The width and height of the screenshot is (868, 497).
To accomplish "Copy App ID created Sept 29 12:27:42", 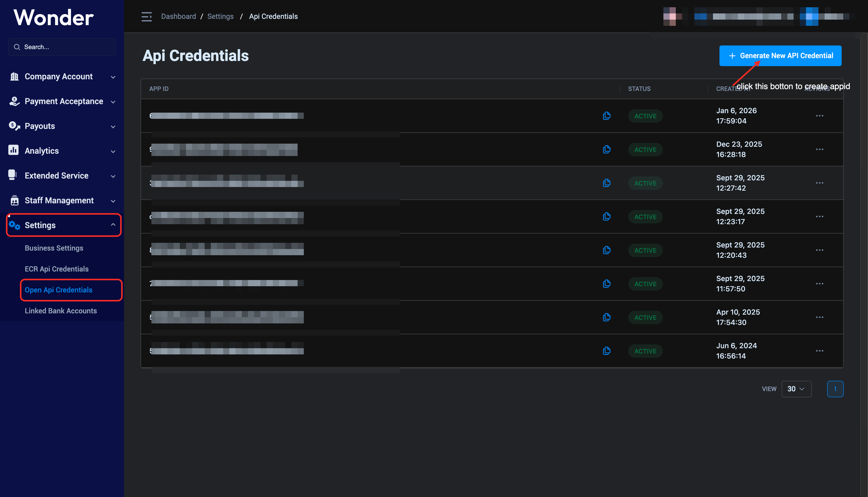I will pyautogui.click(x=607, y=183).
